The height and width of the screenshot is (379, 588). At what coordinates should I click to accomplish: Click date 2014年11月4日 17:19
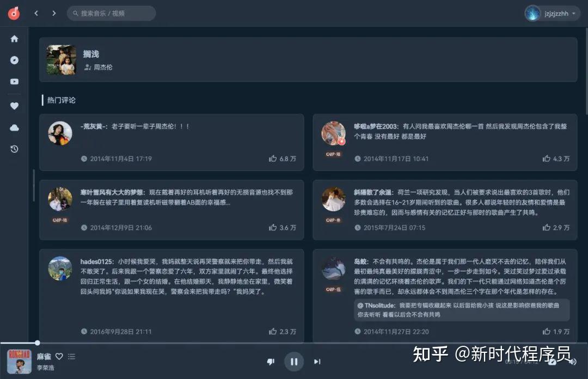click(x=121, y=158)
